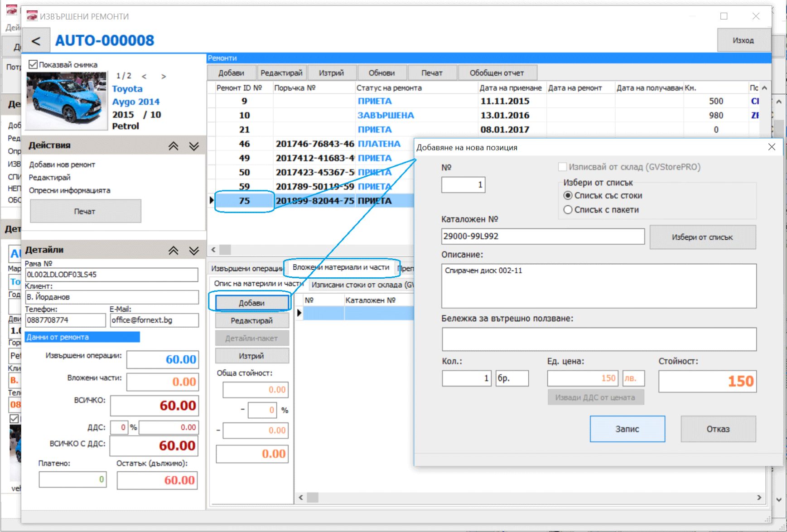
Task: Open Опис на материли и части subtab
Action: pyautogui.click(x=258, y=284)
